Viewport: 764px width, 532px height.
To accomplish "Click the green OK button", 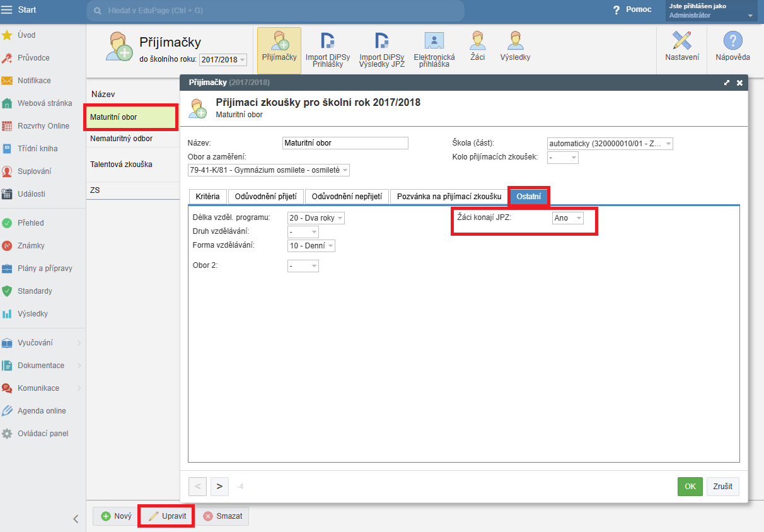I will (x=690, y=487).
